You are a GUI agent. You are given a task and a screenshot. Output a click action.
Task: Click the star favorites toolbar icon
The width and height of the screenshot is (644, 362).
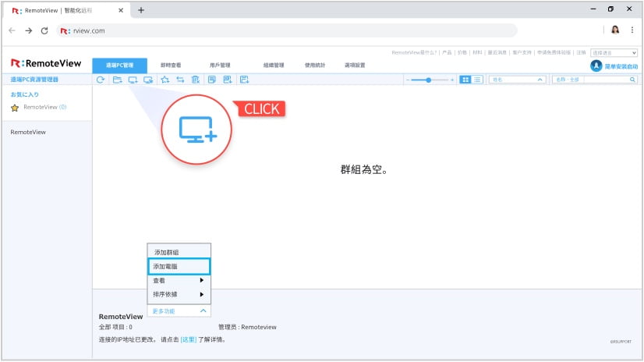coord(165,80)
